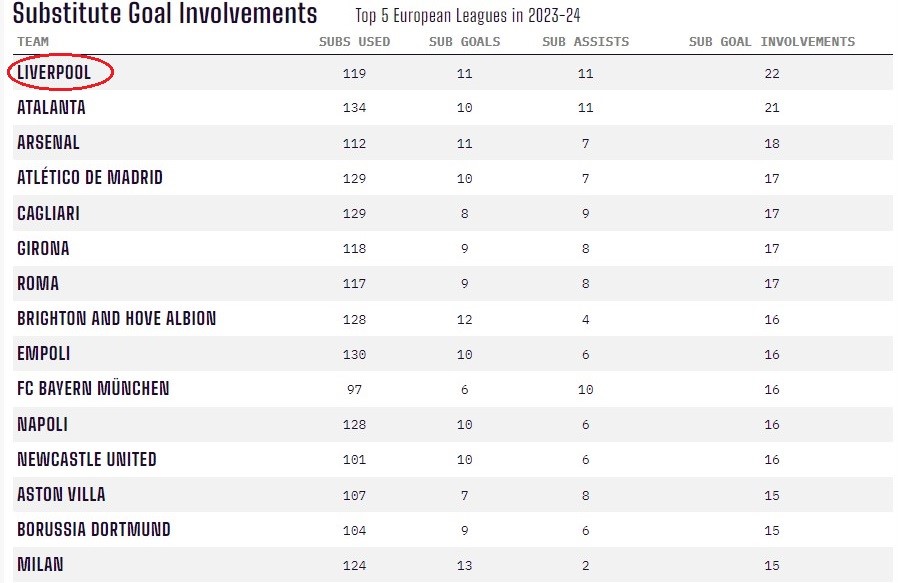
Task: Sort by SUBS USED column header
Action: pos(354,42)
